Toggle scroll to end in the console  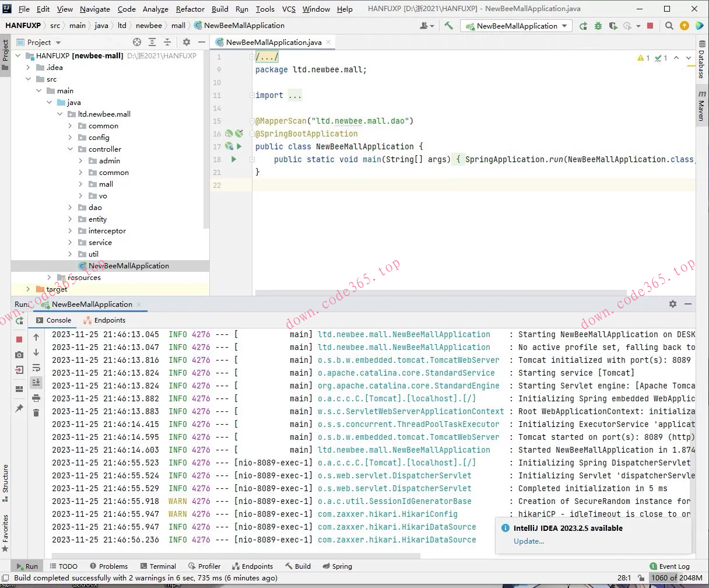click(36, 383)
